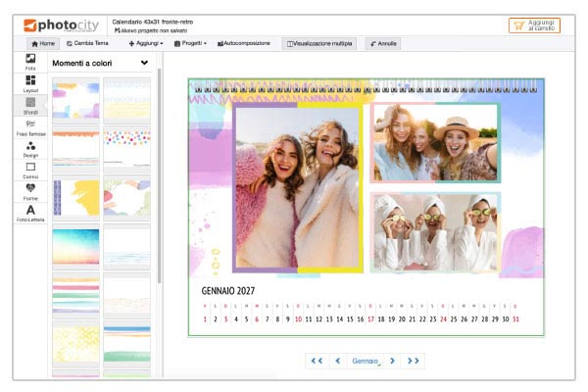Choose the orange top stripe background thumbnail
Image resolution: width=588 pixels, height=392 pixels.
coord(75,149)
